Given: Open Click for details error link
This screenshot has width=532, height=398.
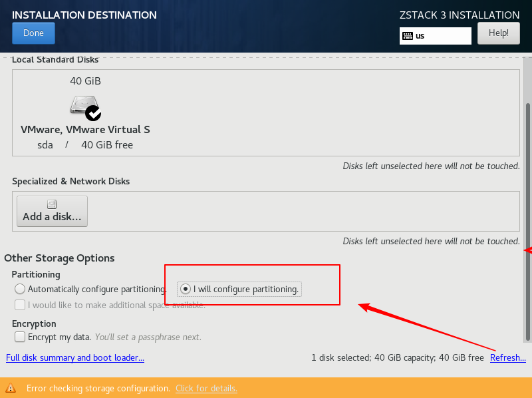Looking at the screenshot, I should pyautogui.click(x=206, y=388).
